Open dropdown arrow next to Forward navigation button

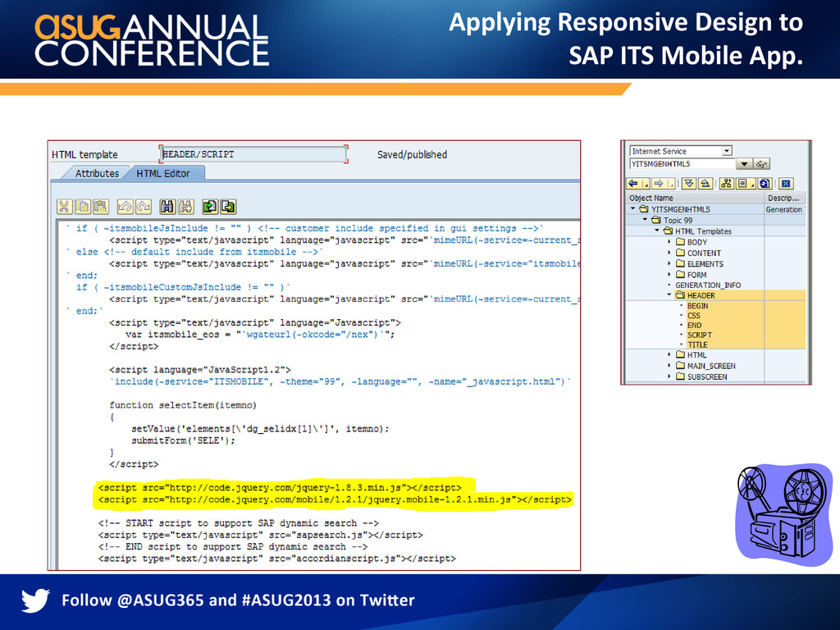671,185
